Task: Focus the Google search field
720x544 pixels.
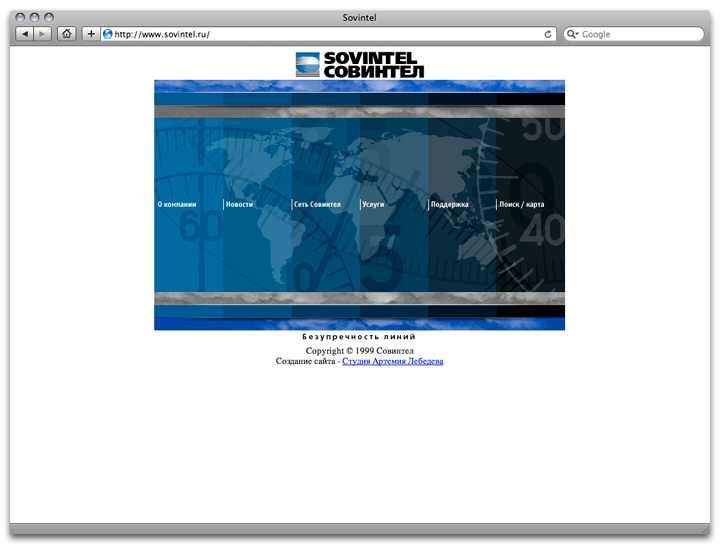Action: click(x=640, y=34)
